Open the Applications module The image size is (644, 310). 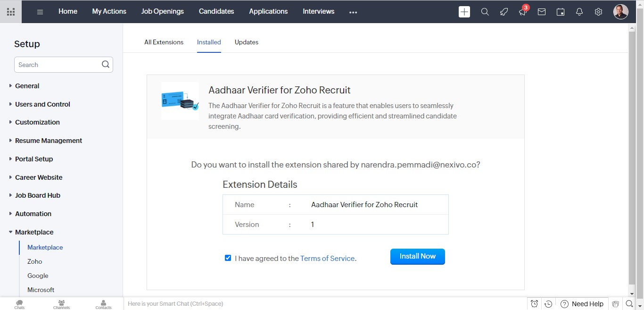point(268,11)
